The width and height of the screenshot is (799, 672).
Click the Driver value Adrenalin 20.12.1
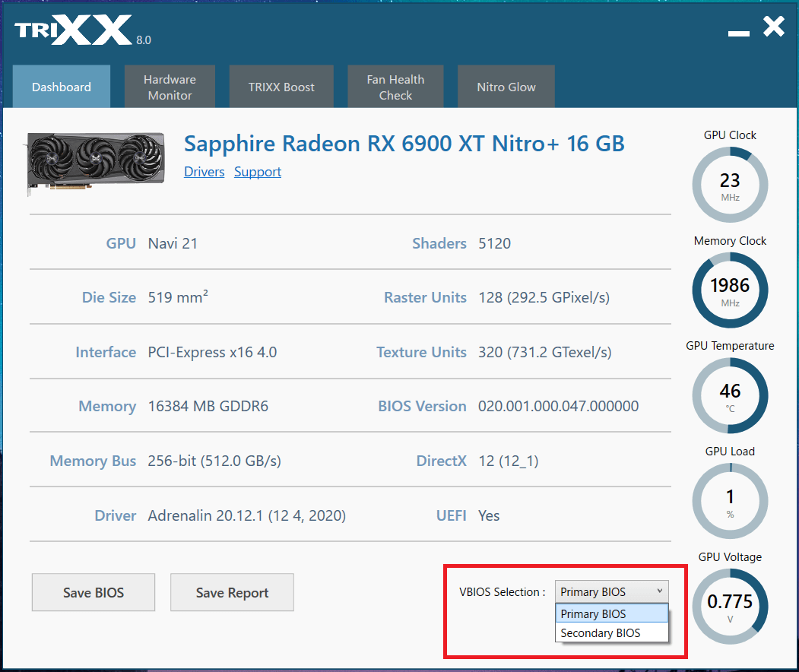pos(246,515)
